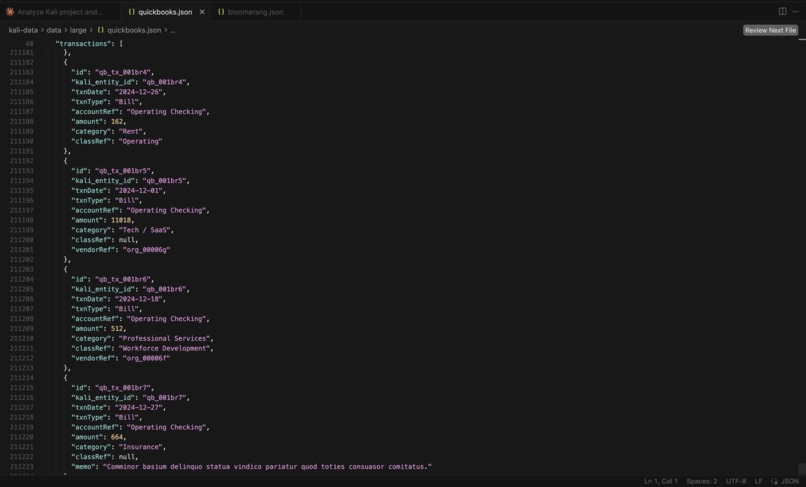Screen dimensions: 806x487
Task: Click line number 211214 in the gutter
Action: pyautogui.click(x=22, y=378)
